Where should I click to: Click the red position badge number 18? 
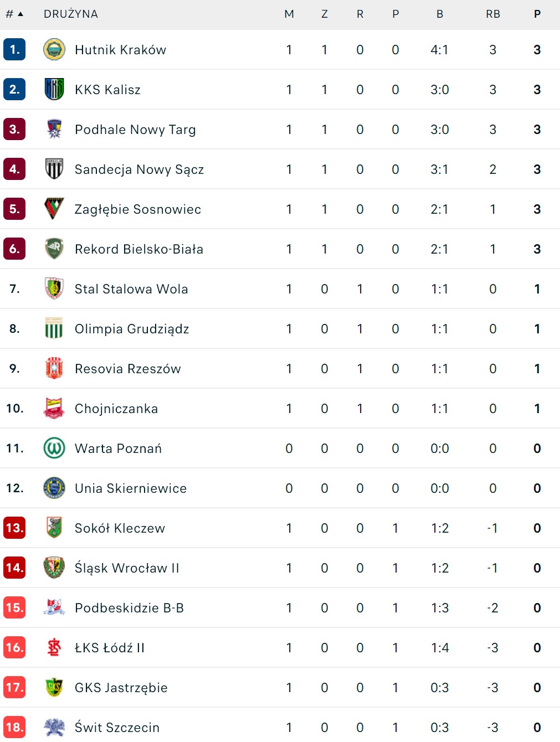14,727
